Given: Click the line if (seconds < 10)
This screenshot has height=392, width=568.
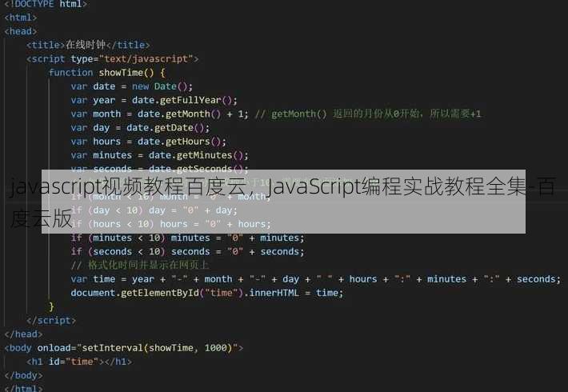Looking at the screenshot, I should tap(187, 251).
